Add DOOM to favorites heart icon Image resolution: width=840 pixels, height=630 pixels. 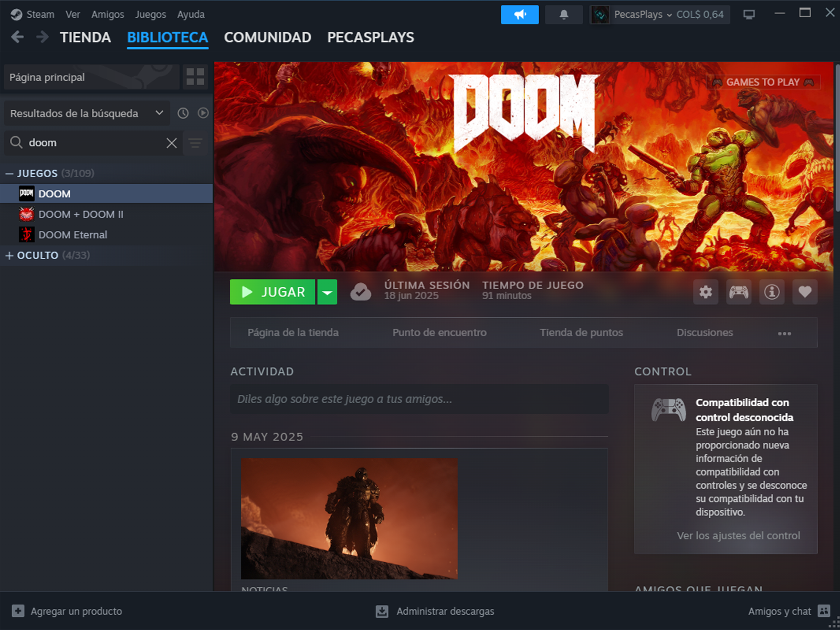click(x=805, y=292)
